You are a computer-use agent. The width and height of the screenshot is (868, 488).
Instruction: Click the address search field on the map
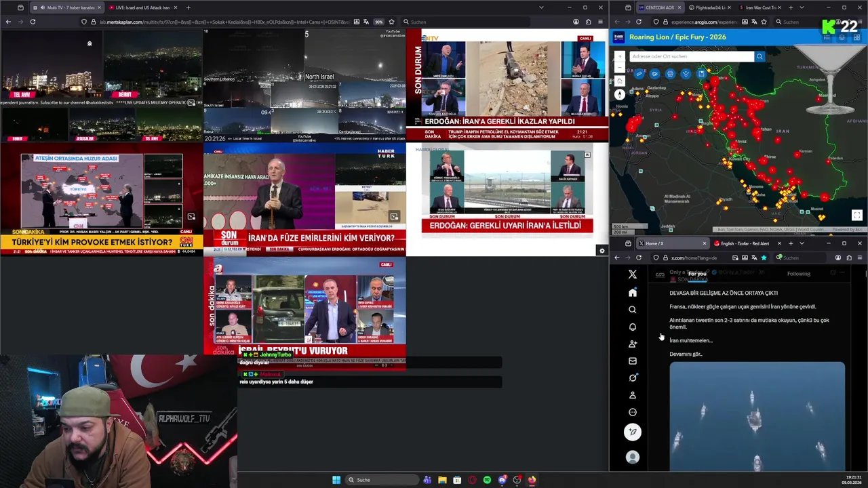[x=692, y=56]
